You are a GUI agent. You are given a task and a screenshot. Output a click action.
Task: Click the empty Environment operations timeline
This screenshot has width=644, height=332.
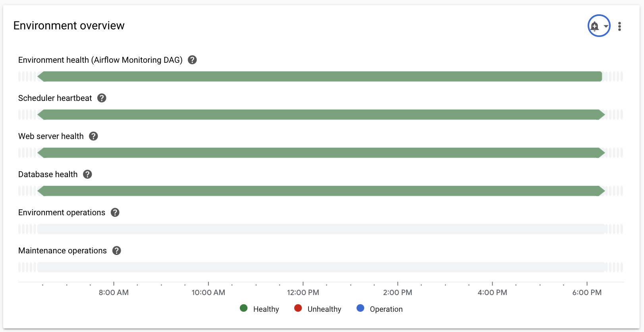point(320,229)
